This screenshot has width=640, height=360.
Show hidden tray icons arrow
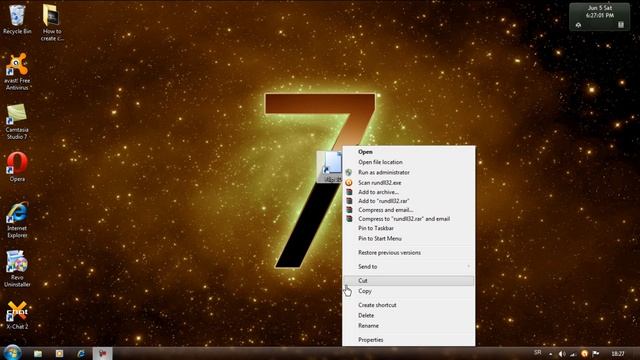click(551, 354)
